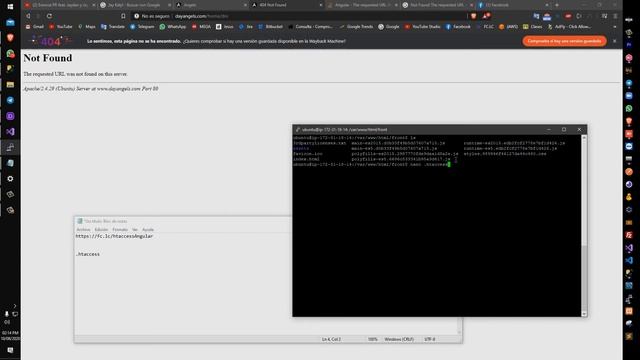Switch to the '404 Not Found' tab
The width and height of the screenshot is (640, 360).
coord(286,5)
